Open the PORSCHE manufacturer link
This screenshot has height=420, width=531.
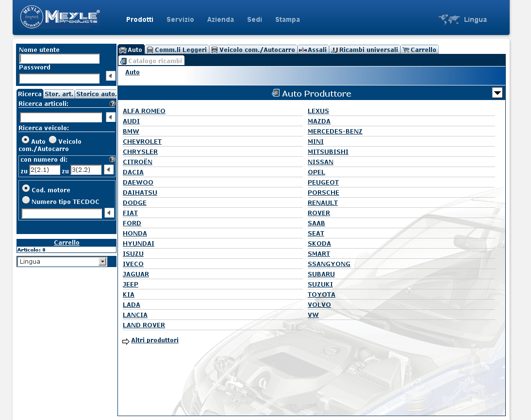click(323, 193)
